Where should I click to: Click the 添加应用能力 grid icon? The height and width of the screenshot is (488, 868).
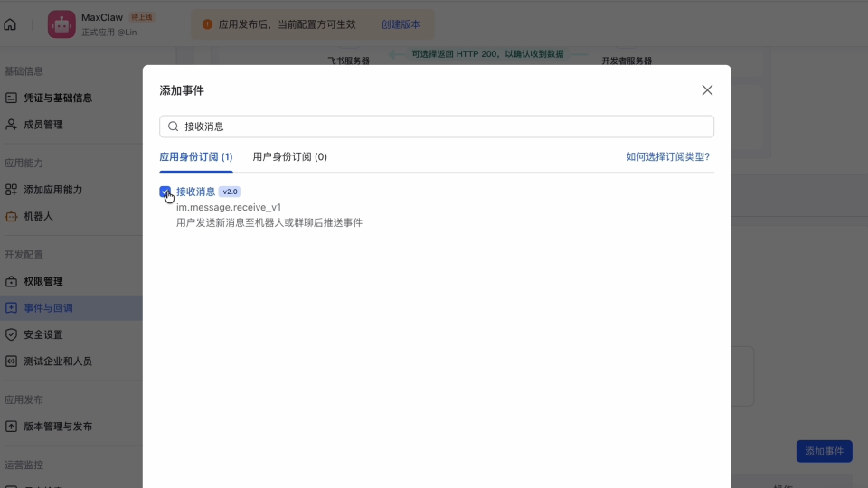coord(11,190)
